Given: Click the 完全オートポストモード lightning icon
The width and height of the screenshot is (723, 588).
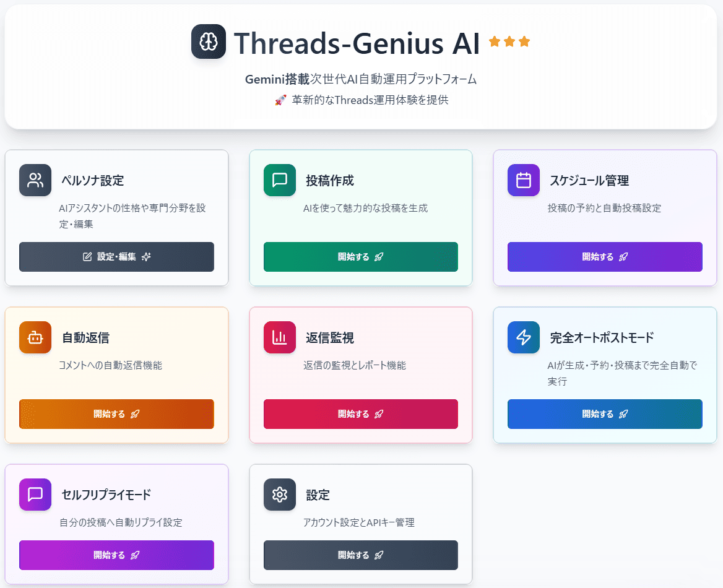Looking at the screenshot, I should (523, 337).
